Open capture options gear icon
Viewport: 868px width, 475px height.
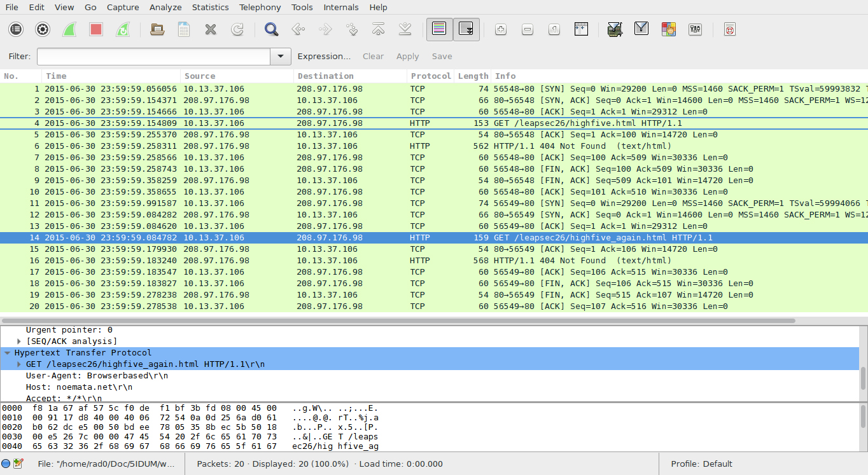pyautogui.click(x=43, y=29)
